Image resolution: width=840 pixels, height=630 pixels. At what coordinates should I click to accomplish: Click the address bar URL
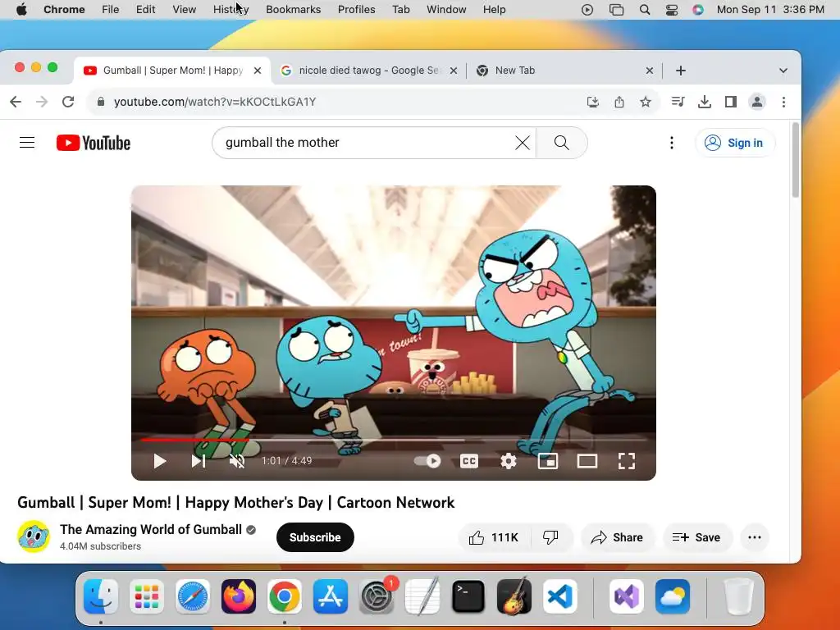coord(215,102)
